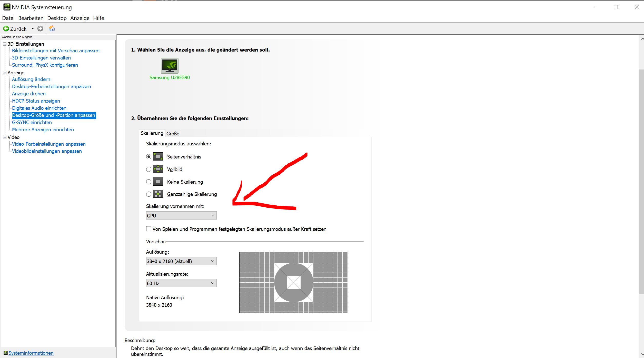This screenshot has height=358, width=644.
Task: Click the forward navigation arrow icon
Action: point(40,28)
